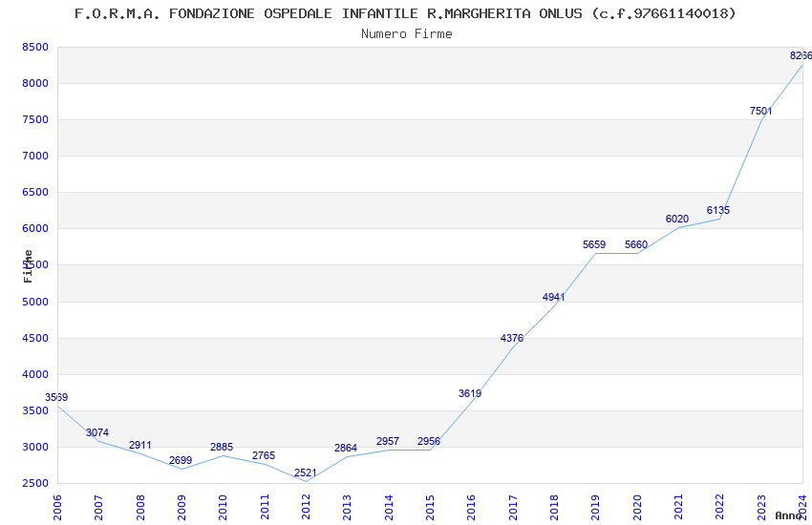Select the 2010 x-axis year label
The image size is (812, 525).
tap(223, 507)
